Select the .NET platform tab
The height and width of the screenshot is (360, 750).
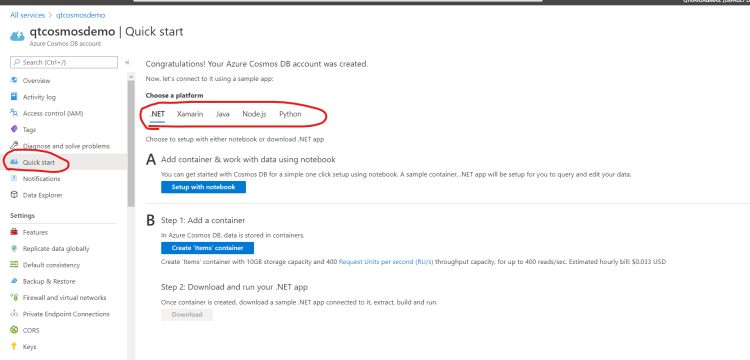tap(157, 114)
